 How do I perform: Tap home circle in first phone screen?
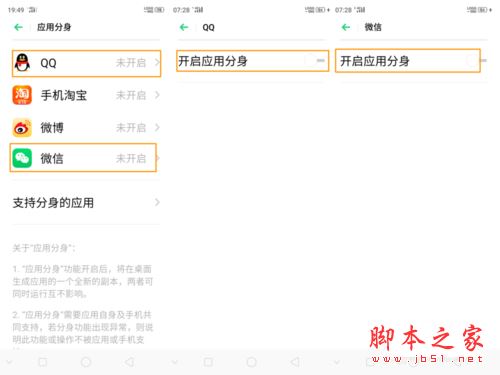click(86, 362)
